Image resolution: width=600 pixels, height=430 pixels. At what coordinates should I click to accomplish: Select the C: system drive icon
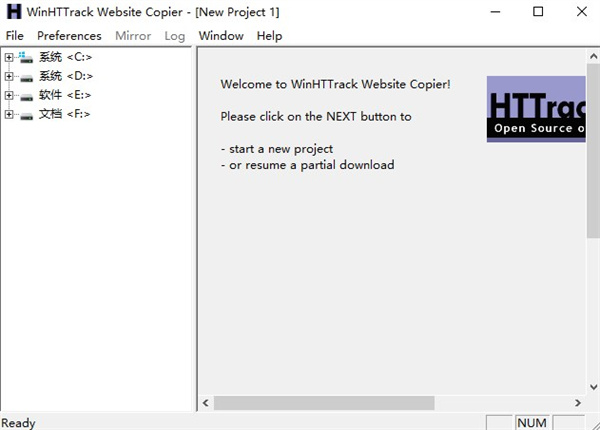[x=26, y=57]
